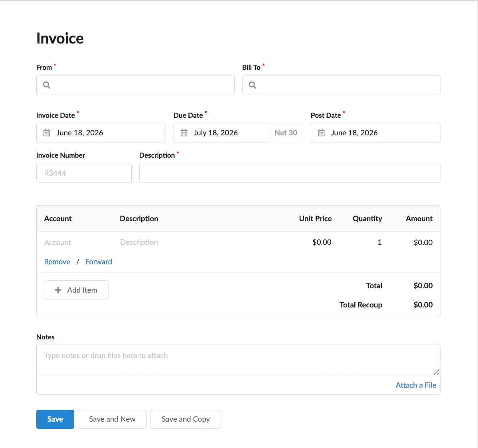Click Save and Copy button
478x448 pixels.
point(186,419)
